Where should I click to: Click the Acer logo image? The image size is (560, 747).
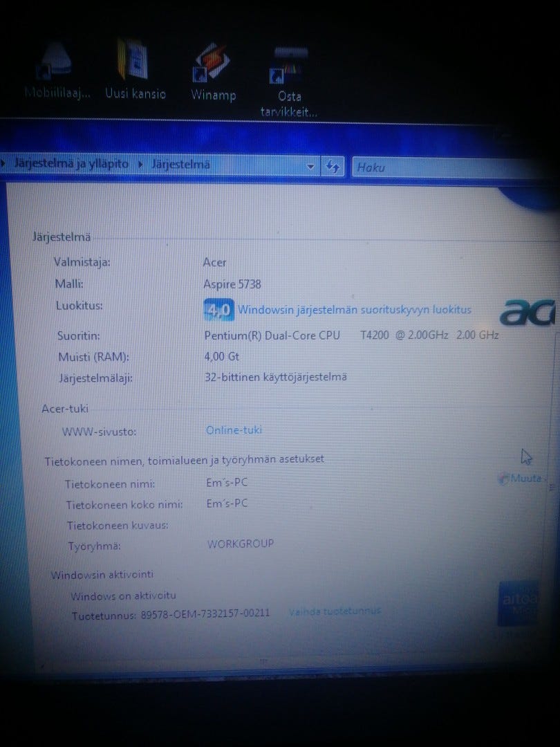(x=528, y=313)
